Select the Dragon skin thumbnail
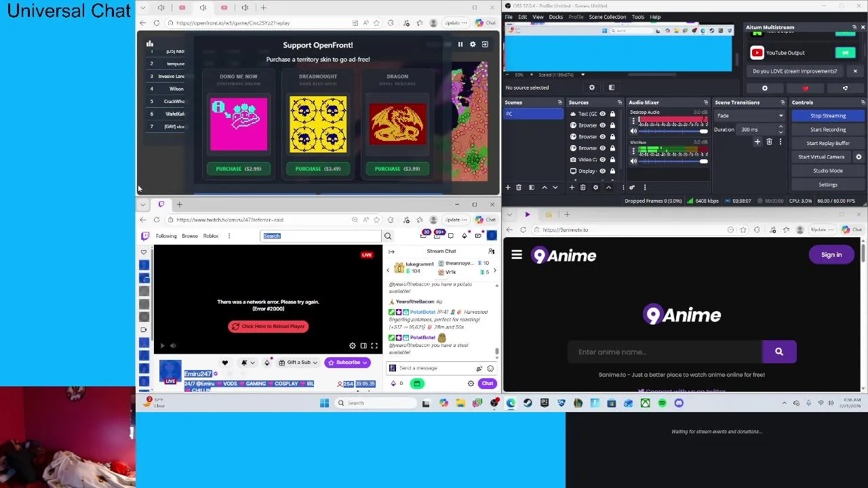Screen dimensions: 868x488 (397, 124)
